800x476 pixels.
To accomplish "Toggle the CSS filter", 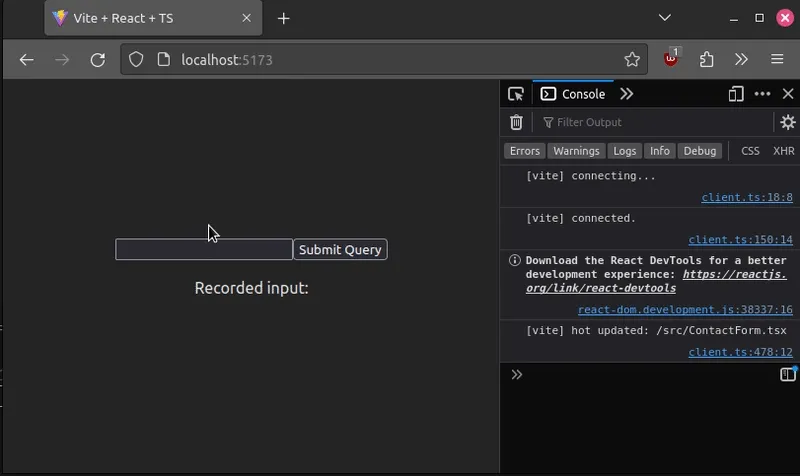I will click(750, 151).
